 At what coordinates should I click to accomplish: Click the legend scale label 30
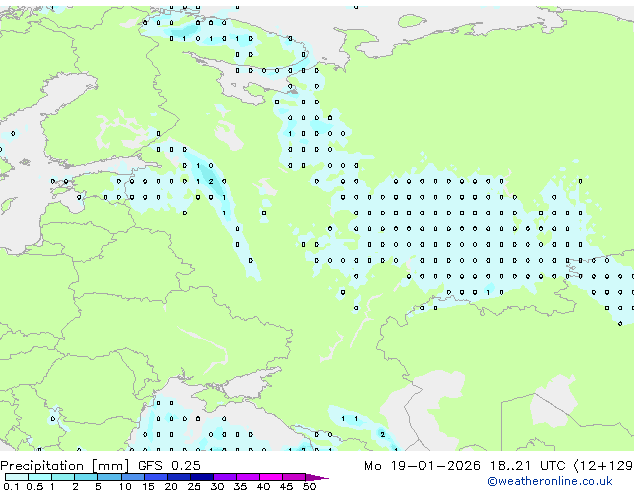click(217, 486)
